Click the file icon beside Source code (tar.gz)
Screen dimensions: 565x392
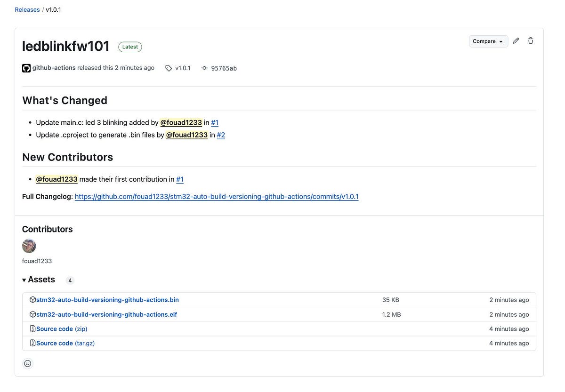pos(32,343)
